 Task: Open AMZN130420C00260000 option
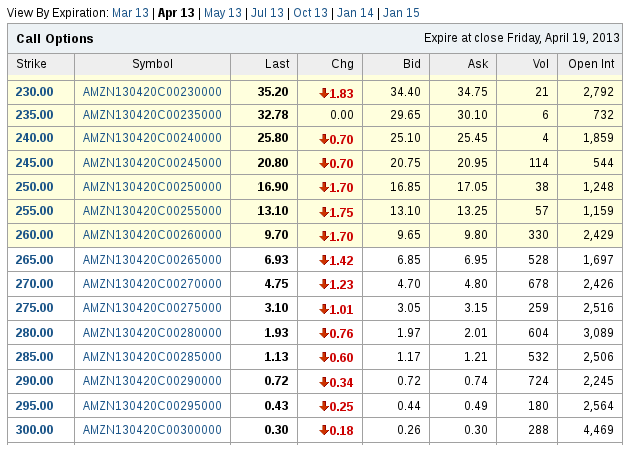(x=152, y=235)
